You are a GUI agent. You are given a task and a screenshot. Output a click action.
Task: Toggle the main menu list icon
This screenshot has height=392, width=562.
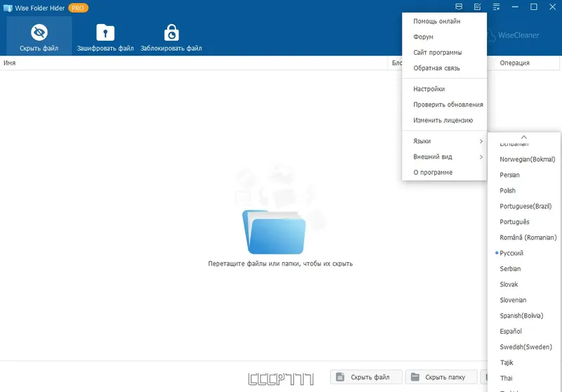click(496, 7)
